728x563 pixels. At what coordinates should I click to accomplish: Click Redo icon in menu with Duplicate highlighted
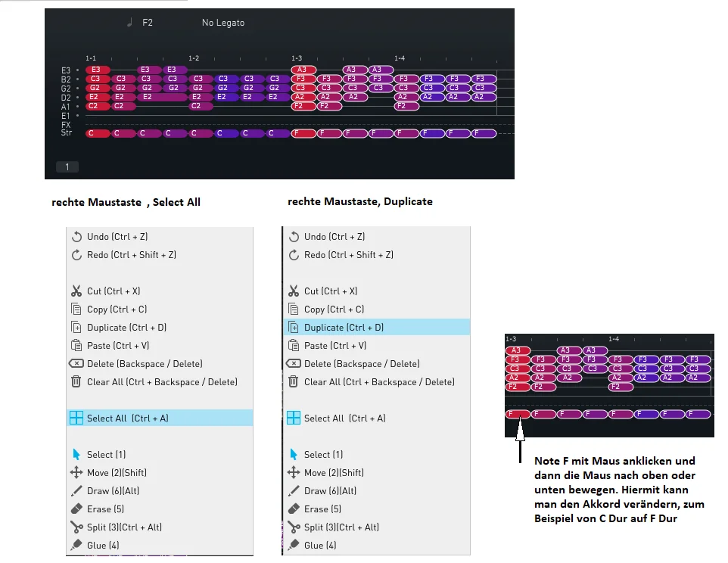(294, 255)
